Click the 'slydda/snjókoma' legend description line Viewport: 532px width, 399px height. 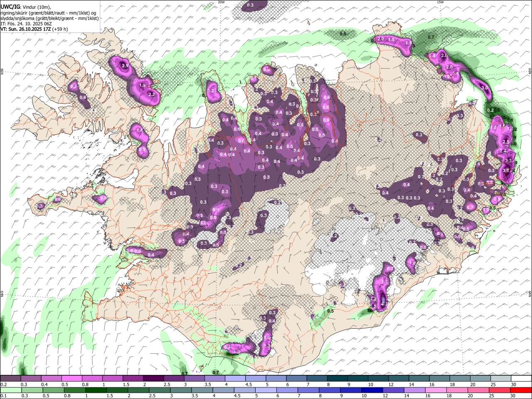[49, 18]
